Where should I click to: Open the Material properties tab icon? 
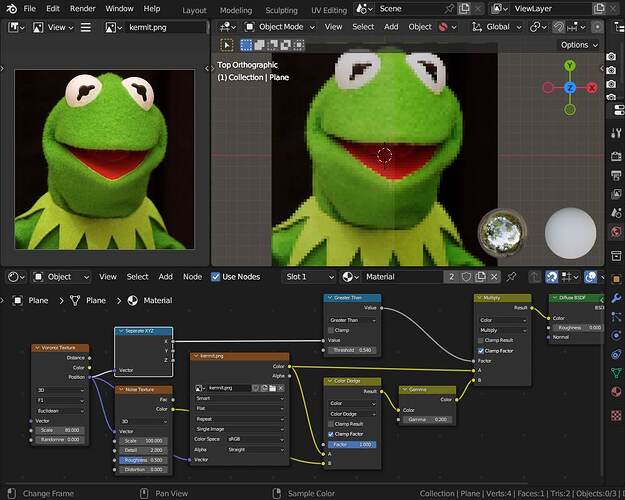click(616, 392)
